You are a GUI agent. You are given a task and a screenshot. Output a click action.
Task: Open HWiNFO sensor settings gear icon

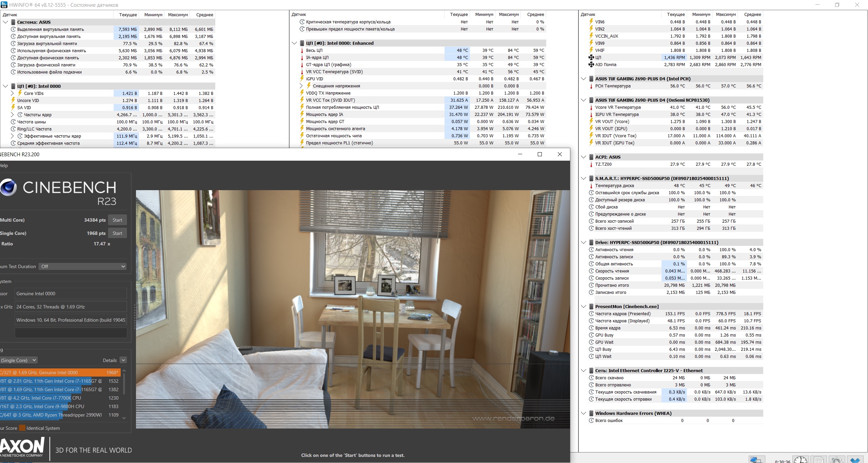tap(836, 460)
